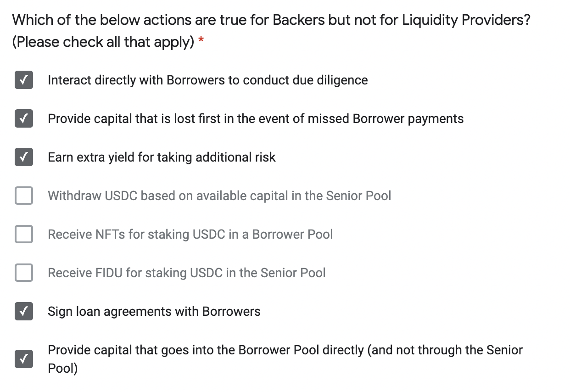
Task: Check the 'Receive NFTs for staking USDC' box
Action: coord(24,235)
